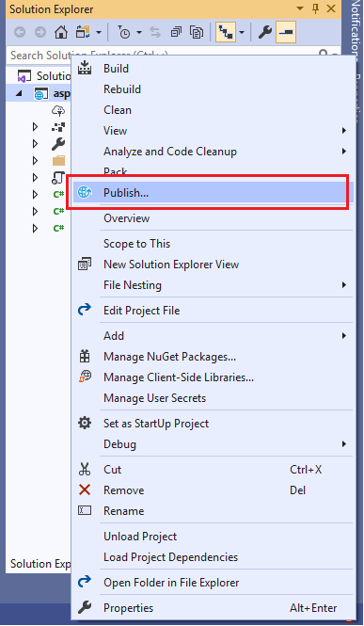Click the wrench Properties icon in toolbar
This screenshot has height=626, width=364.
coord(265,32)
